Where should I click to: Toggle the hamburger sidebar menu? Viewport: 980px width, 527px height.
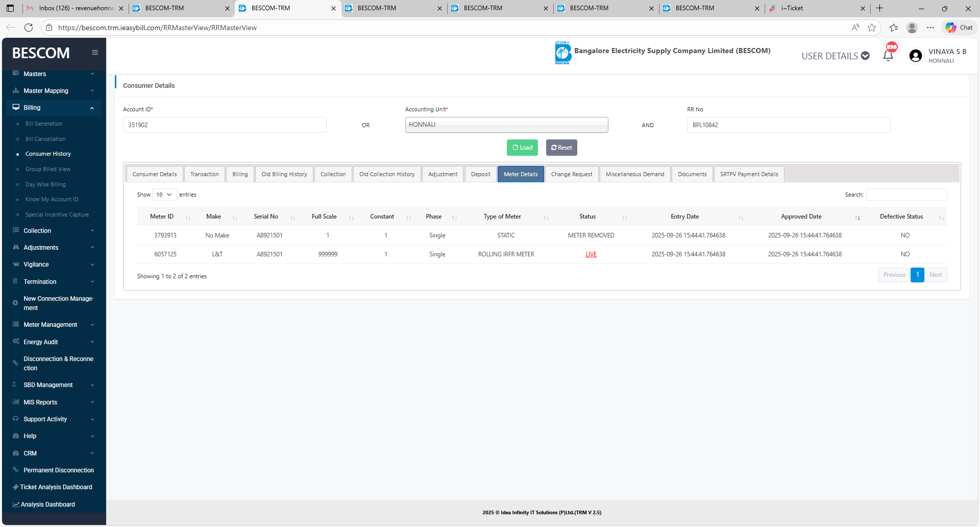tap(95, 53)
